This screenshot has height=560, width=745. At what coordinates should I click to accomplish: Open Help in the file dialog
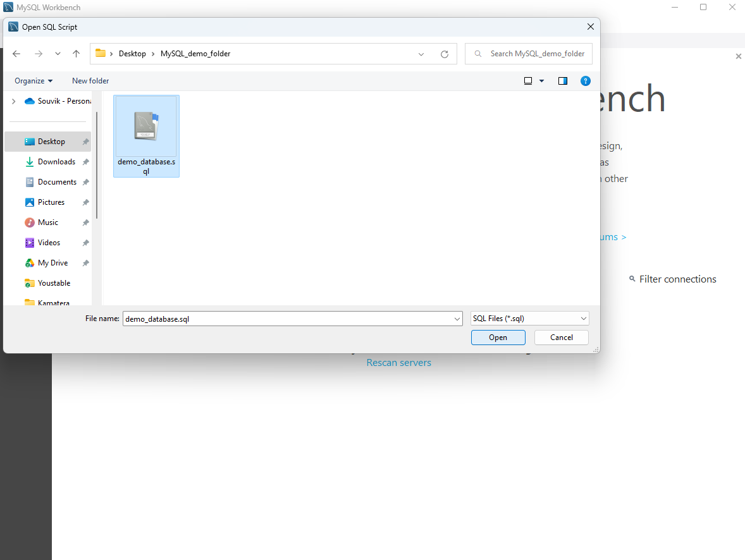point(585,81)
